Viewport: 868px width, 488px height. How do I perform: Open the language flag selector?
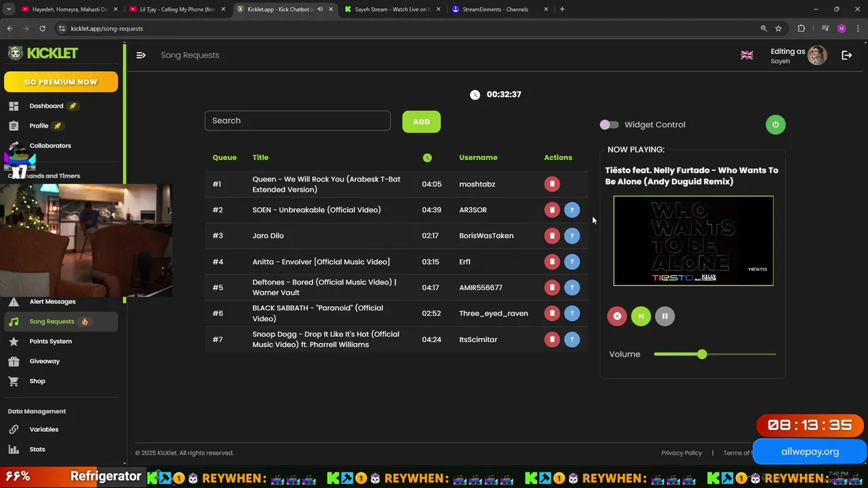tap(747, 55)
